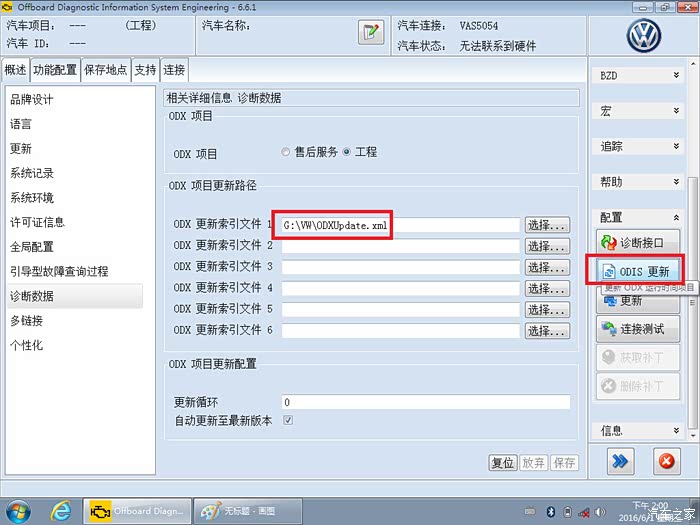Viewport: 700px width, 525px height.
Task: Select 系统环境 in the left list
Action: tap(75, 197)
